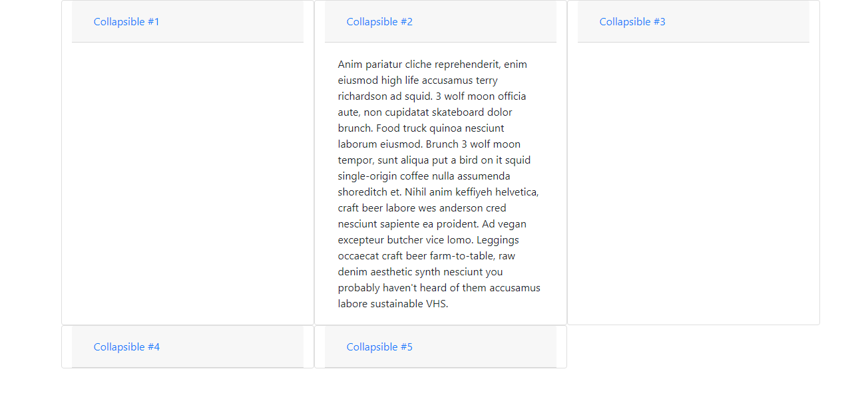Image resolution: width=868 pixels, height=413 pixels.
Task: Toggle the Collapsible #5 link
Action: click(379, 347)
